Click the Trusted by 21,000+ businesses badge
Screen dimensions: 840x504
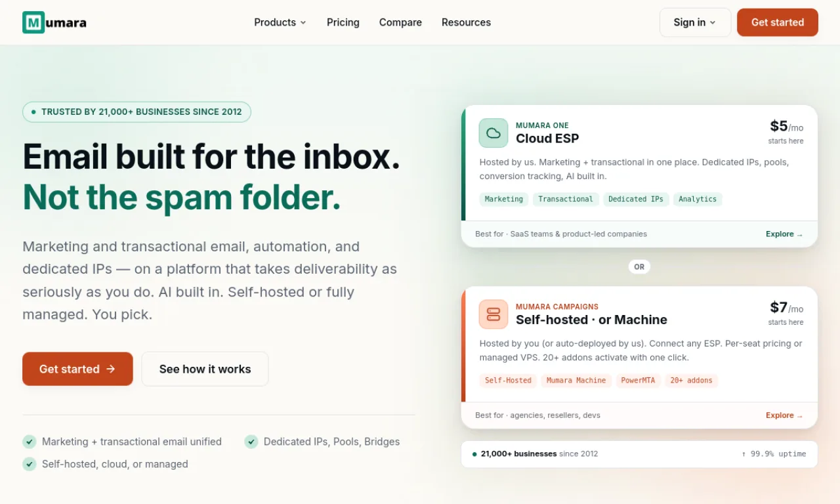point(136,112)
